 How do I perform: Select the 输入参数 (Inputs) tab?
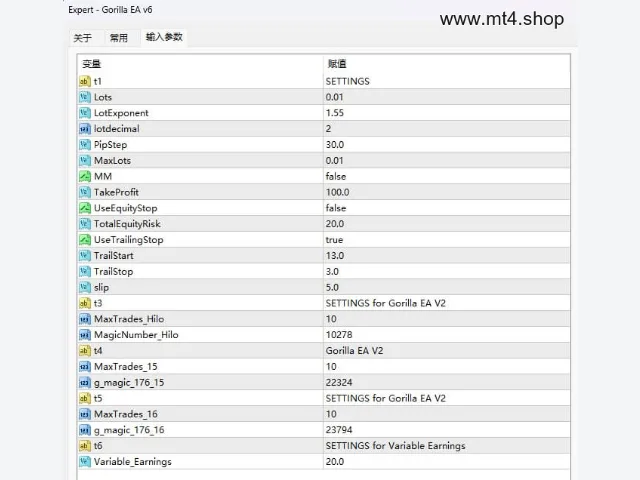point(164,37)
